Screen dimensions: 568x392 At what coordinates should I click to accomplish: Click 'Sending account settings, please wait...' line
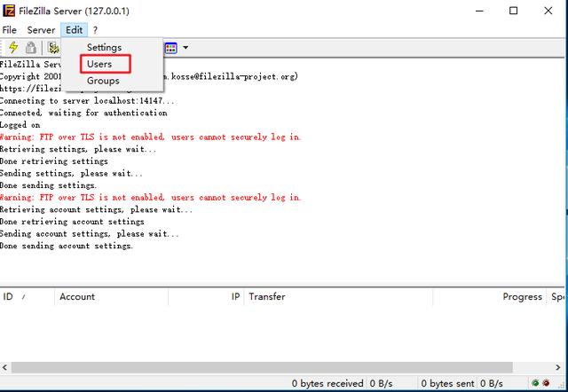point(90,234)
